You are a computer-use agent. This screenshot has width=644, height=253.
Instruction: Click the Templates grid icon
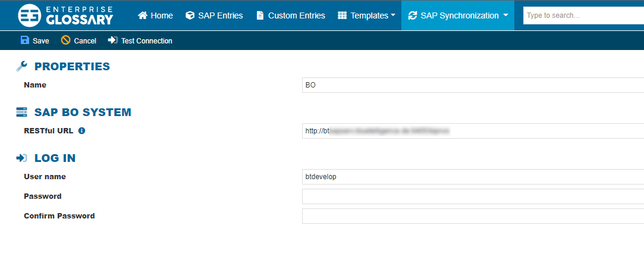pyautogui.click(x=342, y=15)
